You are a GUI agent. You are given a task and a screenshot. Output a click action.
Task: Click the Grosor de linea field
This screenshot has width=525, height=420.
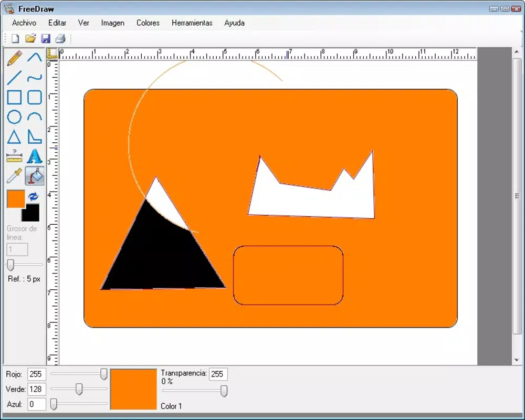pos(17,249)
